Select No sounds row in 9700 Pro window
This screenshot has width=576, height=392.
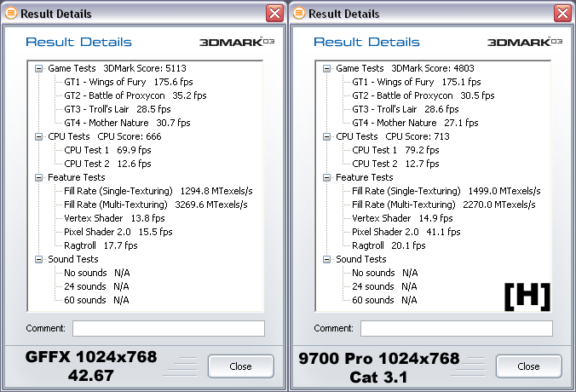pos(385,273)
